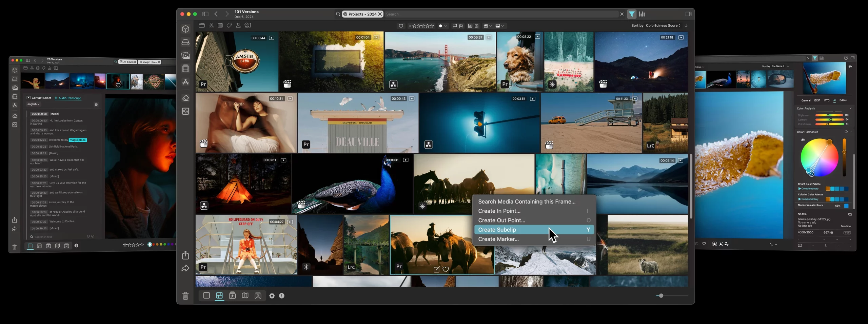Switch to the EXIF tab
Screen dimensions: 868x324
[817, 100]
